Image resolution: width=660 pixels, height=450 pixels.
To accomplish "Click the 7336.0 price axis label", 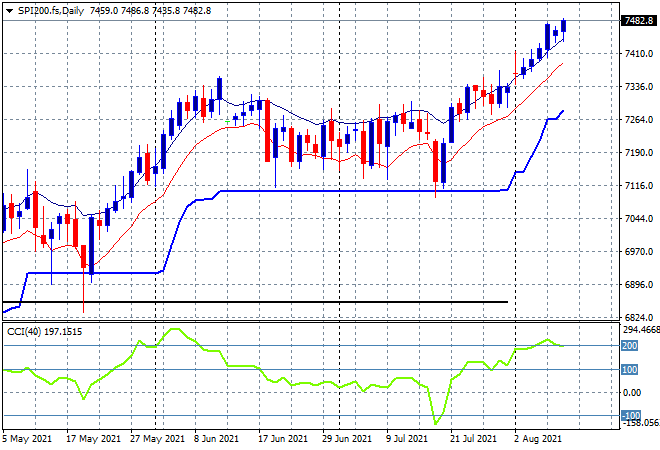I will (639, 87).
